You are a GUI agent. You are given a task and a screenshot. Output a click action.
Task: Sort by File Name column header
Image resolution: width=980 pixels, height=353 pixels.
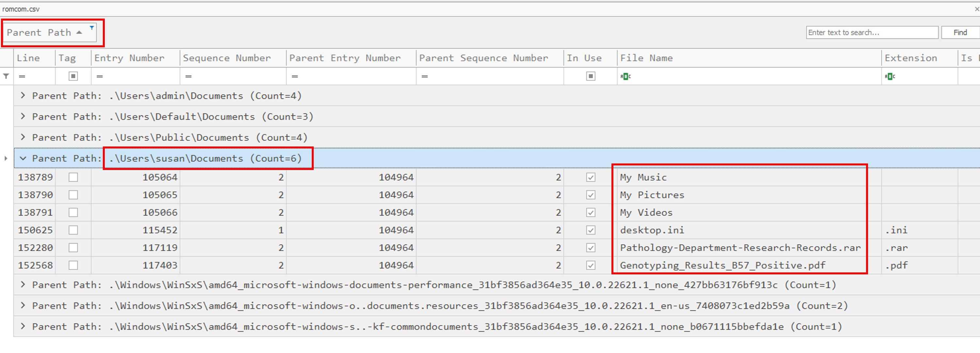point(646,58)
